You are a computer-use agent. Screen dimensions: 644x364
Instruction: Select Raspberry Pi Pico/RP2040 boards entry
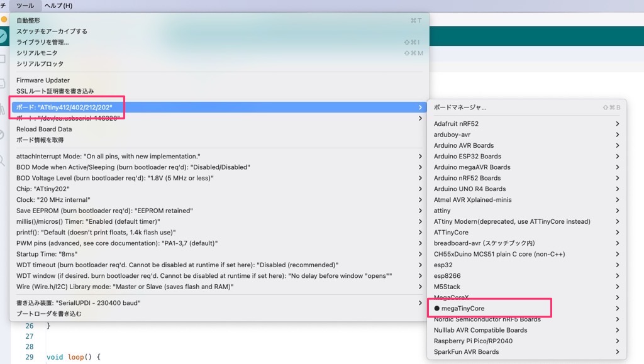point(473,341)
